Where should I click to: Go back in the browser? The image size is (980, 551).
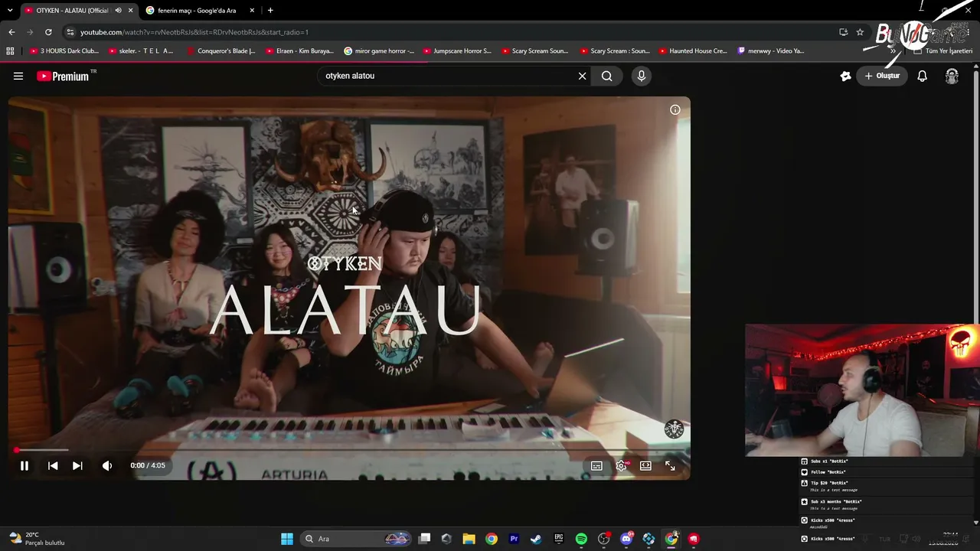pyautogui.click(x=11, y=32)
